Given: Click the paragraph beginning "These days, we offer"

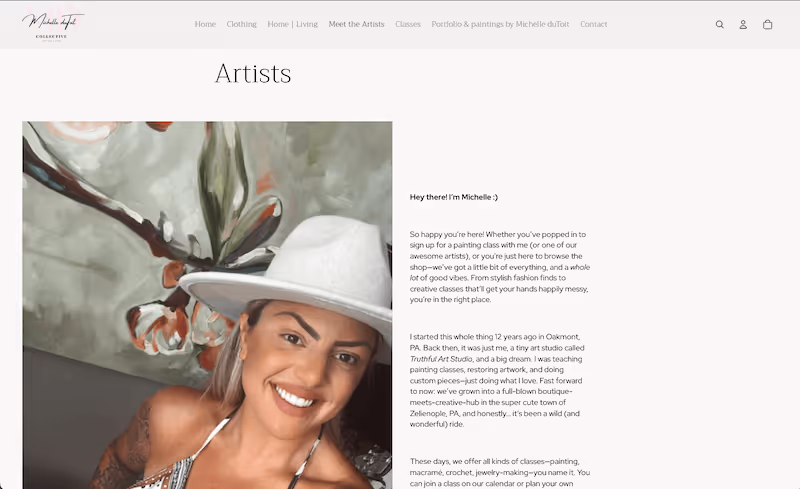Looking at the screenshot, I should pos(500,472).
